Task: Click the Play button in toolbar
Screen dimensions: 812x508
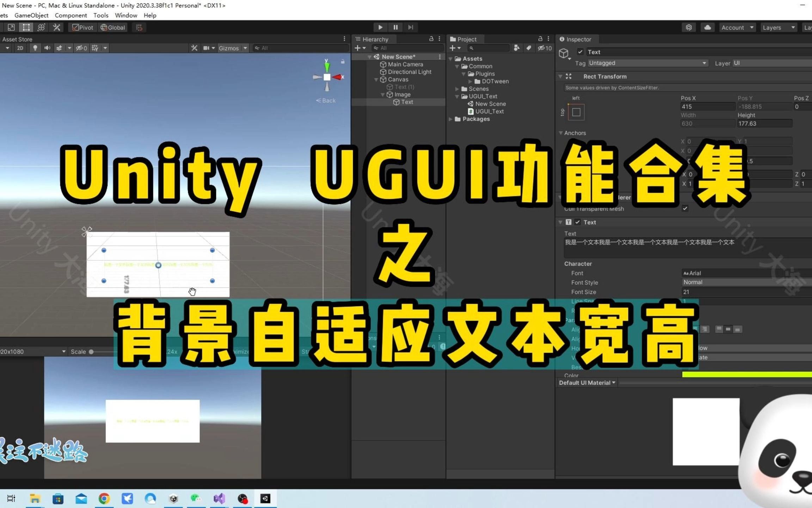Action: point(380,27)
